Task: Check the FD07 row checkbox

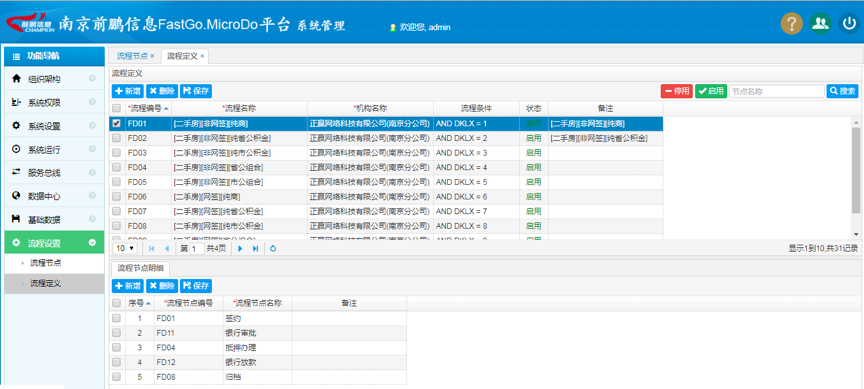Action: (x=116, y=211)
